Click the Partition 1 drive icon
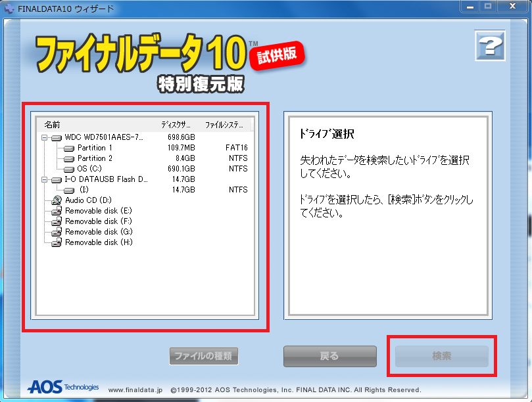 click(x=69, y=148)
